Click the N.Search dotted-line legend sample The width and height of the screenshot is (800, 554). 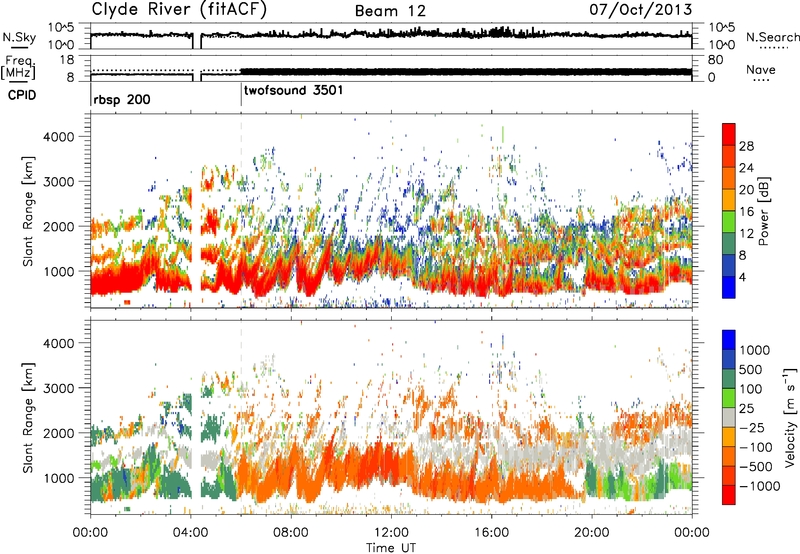[x=774, y=47]
